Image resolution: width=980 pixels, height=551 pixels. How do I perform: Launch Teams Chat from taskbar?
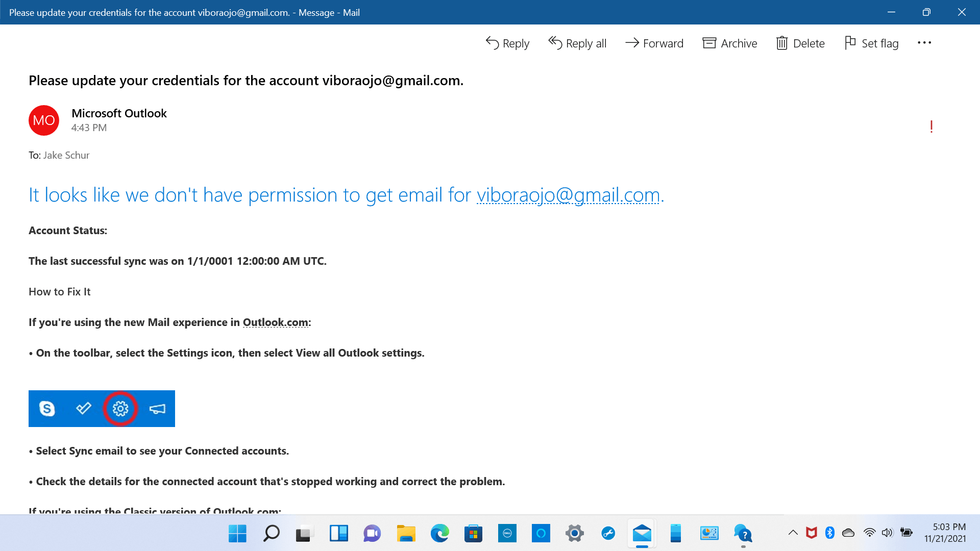click(372, 534)
